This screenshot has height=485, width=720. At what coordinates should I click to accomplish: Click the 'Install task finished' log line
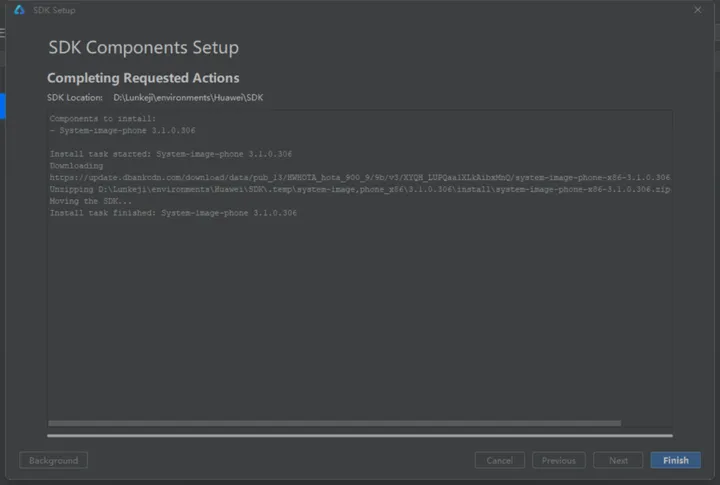tap(173, 213)
